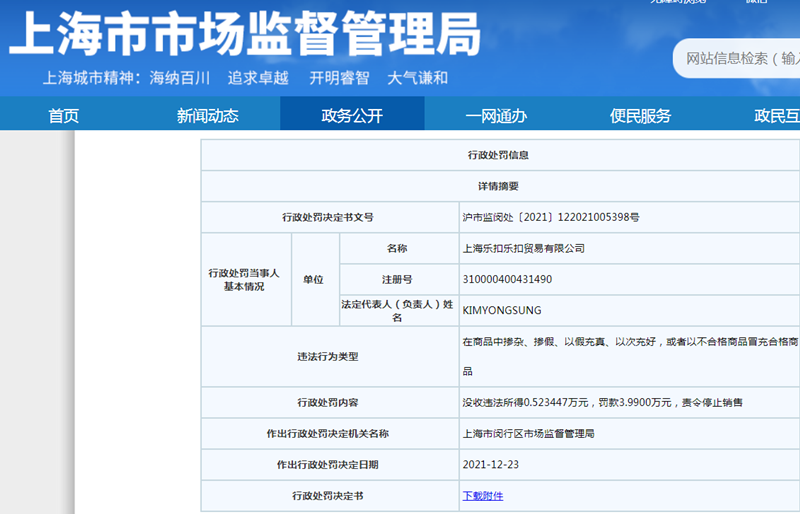Select the decision date 2021-12-23
Image resolution: width=800 pixels, height=514 pixels.
click(x=491, y=464)
